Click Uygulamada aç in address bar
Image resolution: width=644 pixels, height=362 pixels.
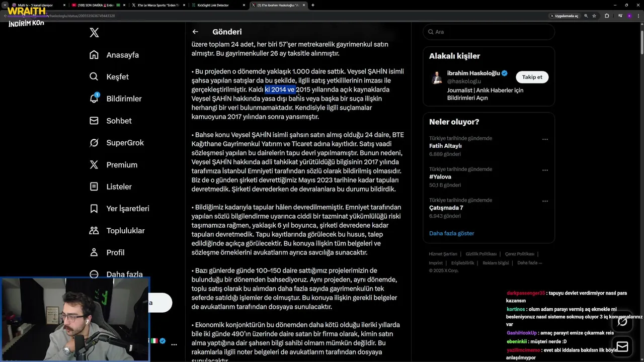click(564, 16)
